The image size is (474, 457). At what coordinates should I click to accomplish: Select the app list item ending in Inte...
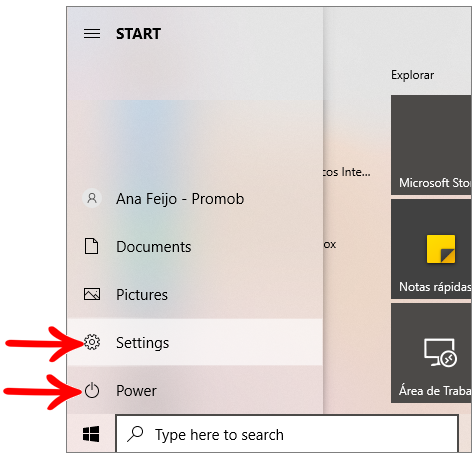click(347, 172)
